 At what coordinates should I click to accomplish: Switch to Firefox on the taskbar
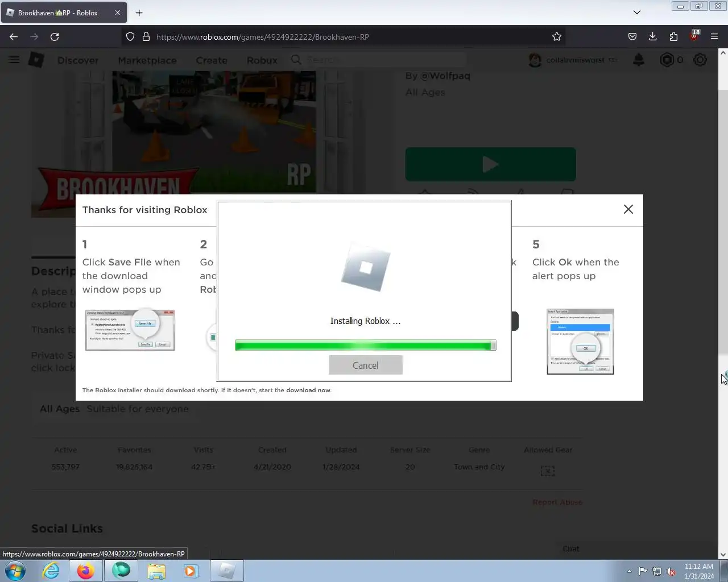coord(86,571)
